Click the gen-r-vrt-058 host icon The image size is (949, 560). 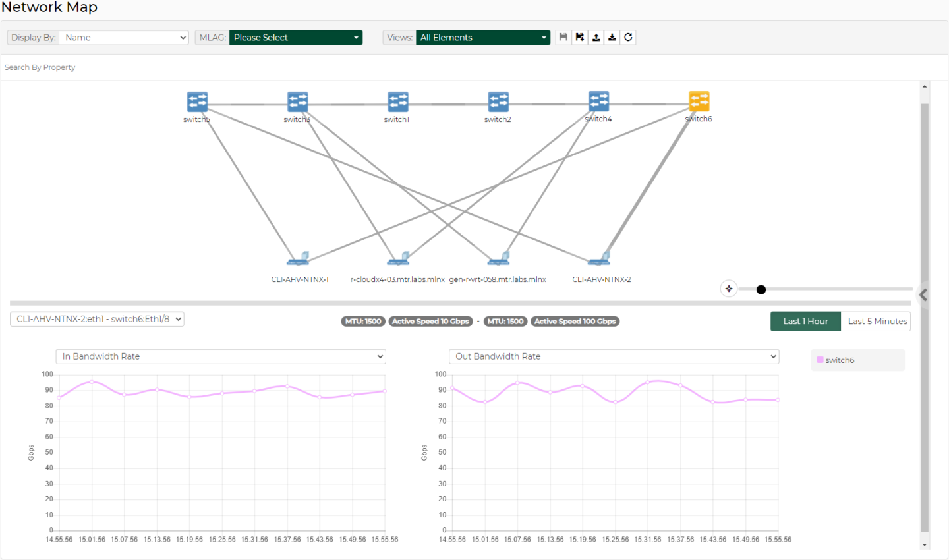click(x=499, y=258)
